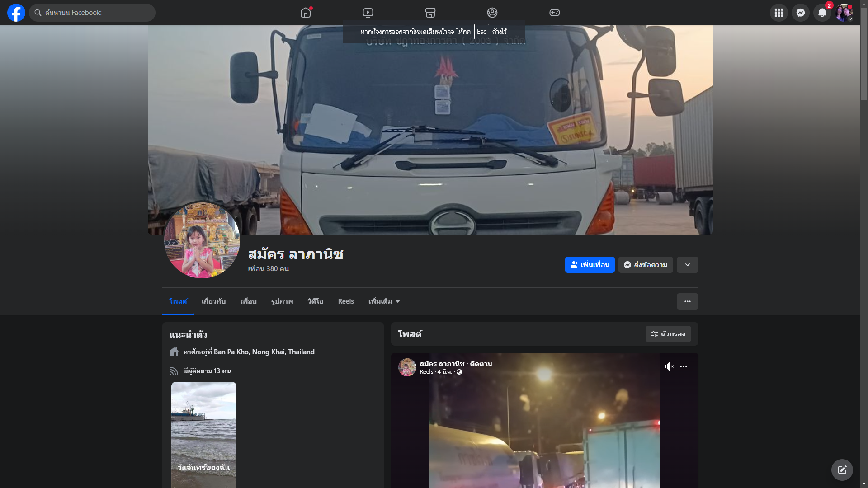Open the notifications bell
Screen dimensions: 868x488
coord(822,13)
